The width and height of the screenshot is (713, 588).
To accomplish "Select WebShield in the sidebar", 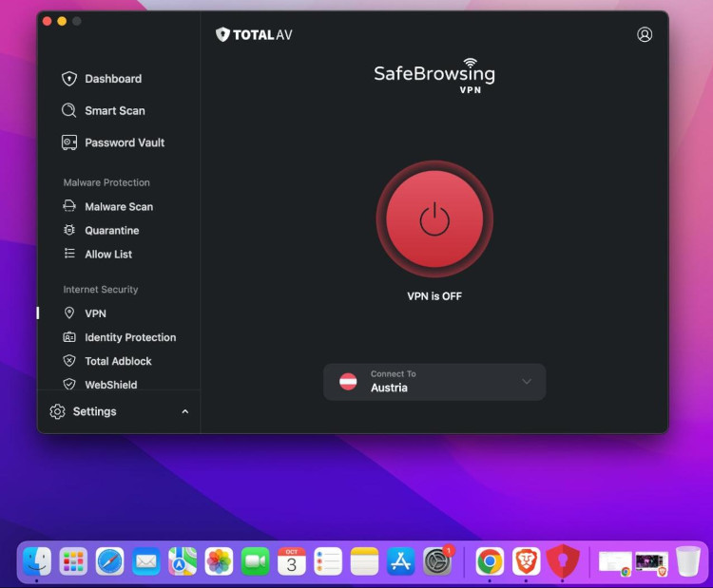I will coord(110,385).
